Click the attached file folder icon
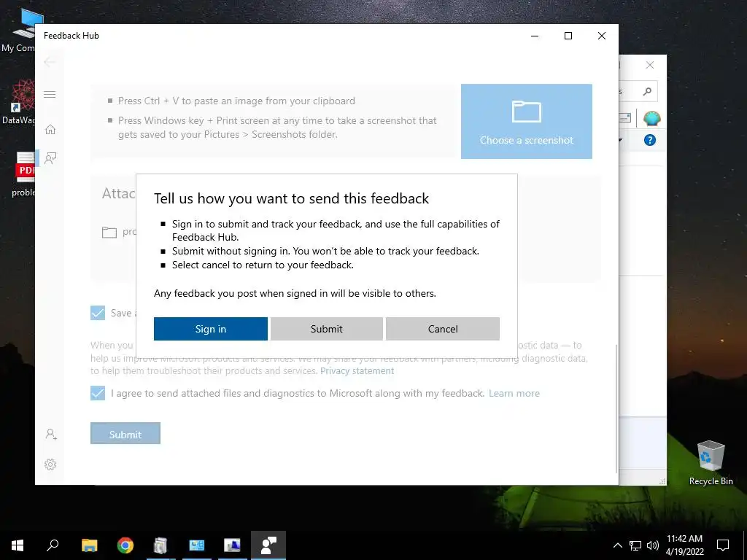This screenshot has width=747, height=560. (x=109, y=233)
